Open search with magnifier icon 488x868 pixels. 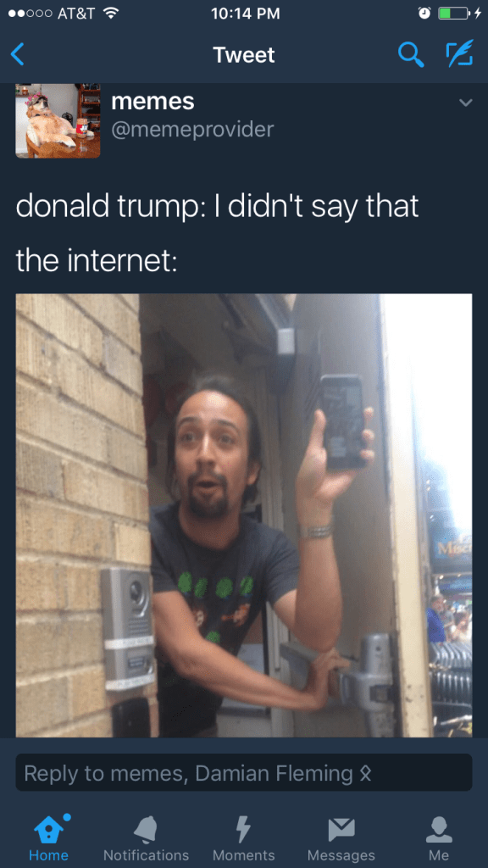click(x=411, y=54)
